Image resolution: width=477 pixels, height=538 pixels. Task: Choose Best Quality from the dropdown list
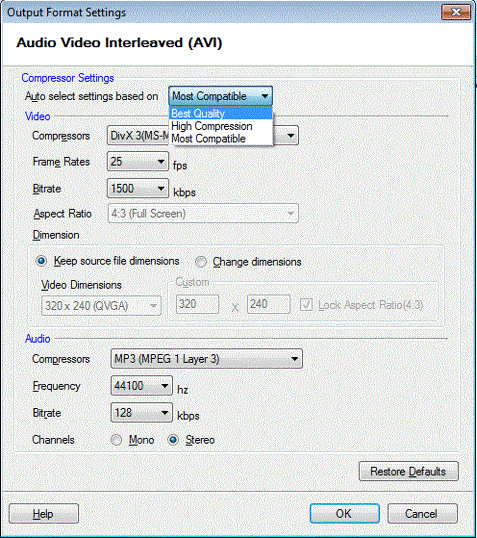pos(221,113)
